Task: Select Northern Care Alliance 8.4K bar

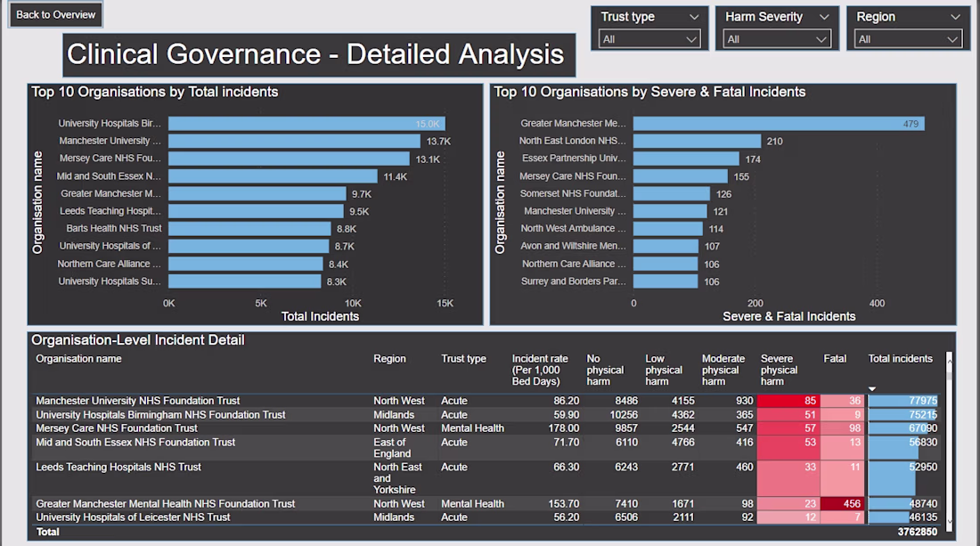Action: click(246, 264)
